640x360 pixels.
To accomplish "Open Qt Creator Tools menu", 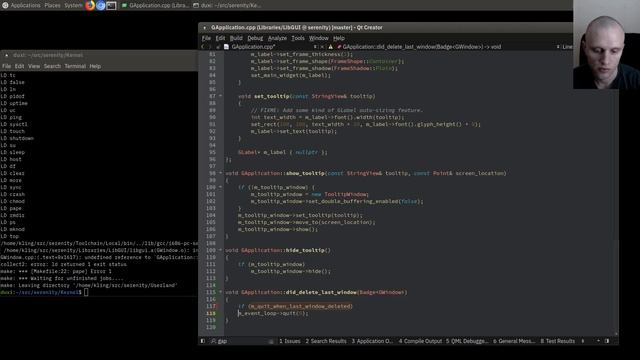I will [x=298, y=38].
